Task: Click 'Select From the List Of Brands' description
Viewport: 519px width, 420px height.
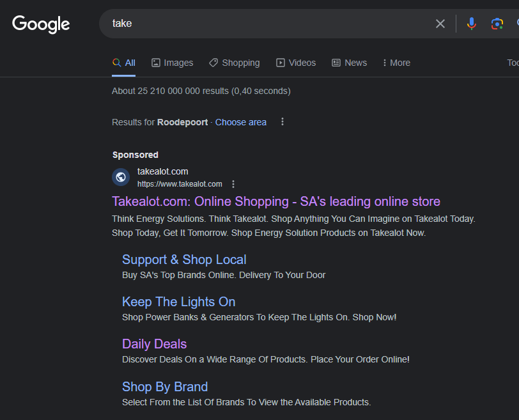Action: click(246, 402)
